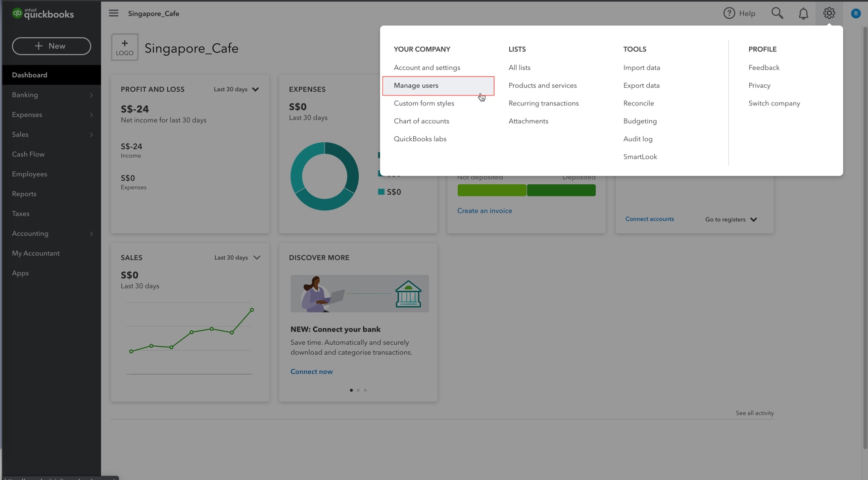The height and width of the screenshot is (480, 868).
Task: Click the LOGO upload placeholder
Action: pyautogui.click(x=124, y=47)
